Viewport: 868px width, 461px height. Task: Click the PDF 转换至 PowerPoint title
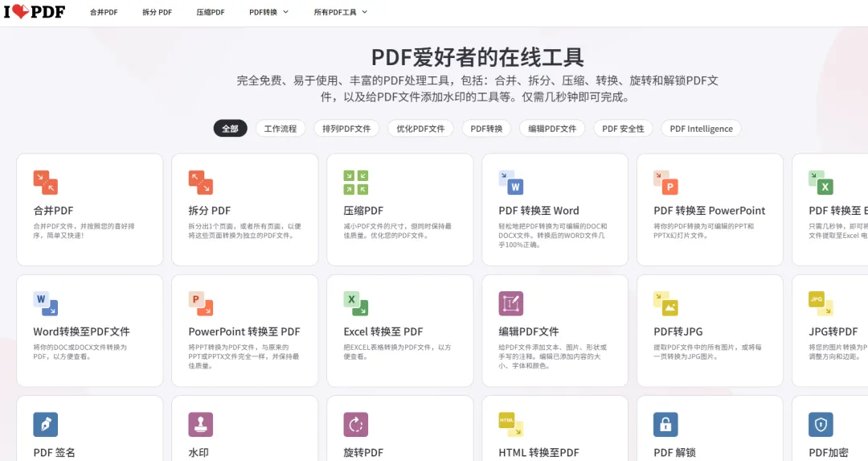point(709,211)
